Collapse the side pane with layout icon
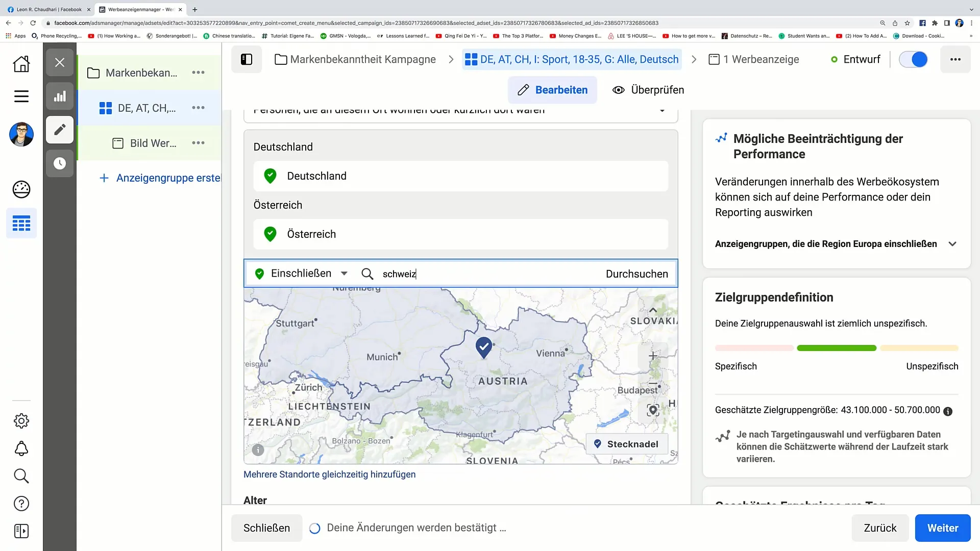Image resolution: width=980 pixels, height=551 pixels. pos(247,60)
